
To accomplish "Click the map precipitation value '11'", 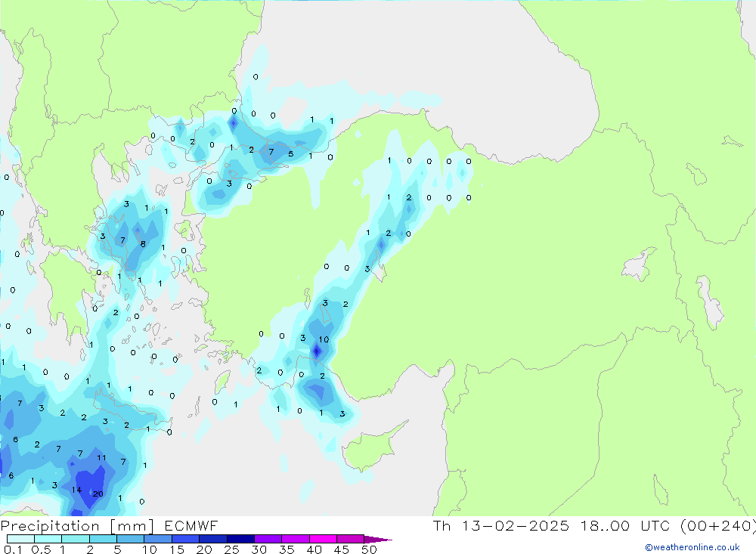I will point(101,457).
